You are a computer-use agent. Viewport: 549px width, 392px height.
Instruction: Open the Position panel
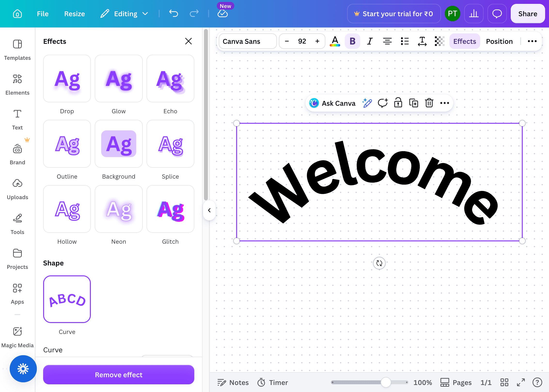pos(499,41)
